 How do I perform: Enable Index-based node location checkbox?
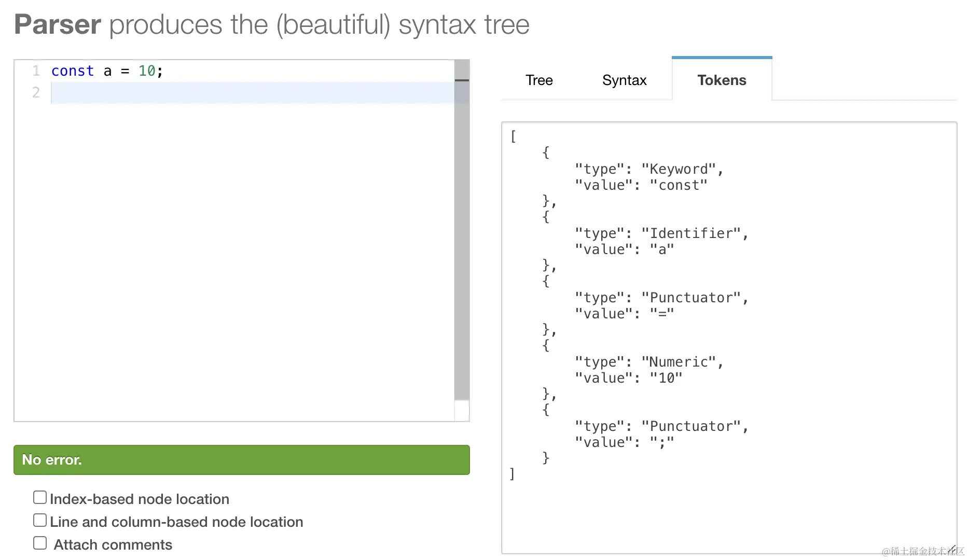pos(40,498)
